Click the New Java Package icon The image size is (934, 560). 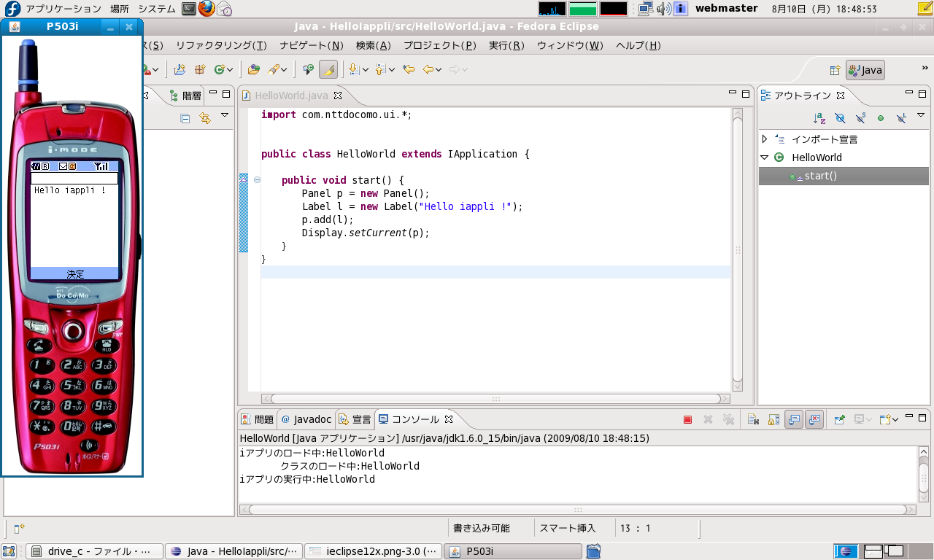[199, 69]
